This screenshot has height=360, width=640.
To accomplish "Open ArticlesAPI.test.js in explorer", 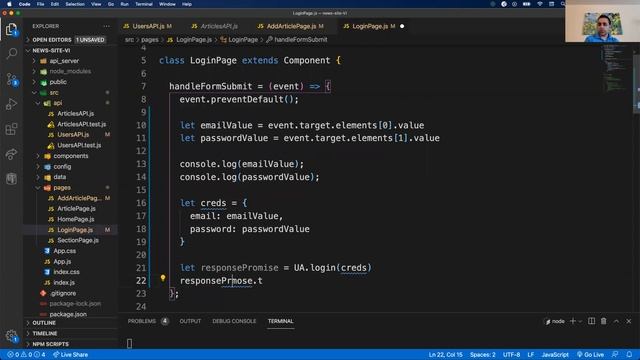I will point(81,124).
